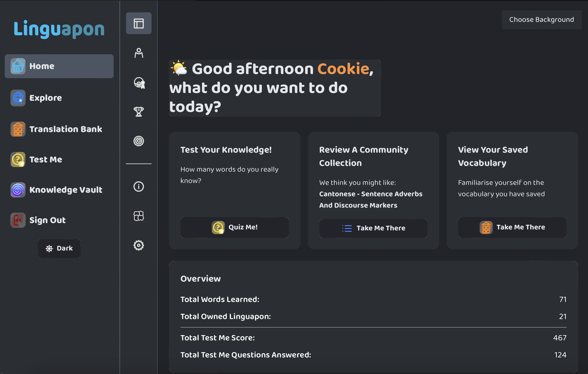Open the Choose Background selector
The image size is (588, 374).
click(x=541, y=20)
